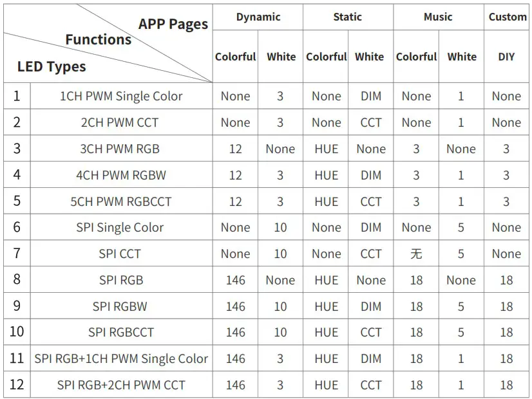Click Music White '5' in SPI RGBW row
The height and width of the screenshot is (399, 532).
pyautogui.click(x=461, y=306)
